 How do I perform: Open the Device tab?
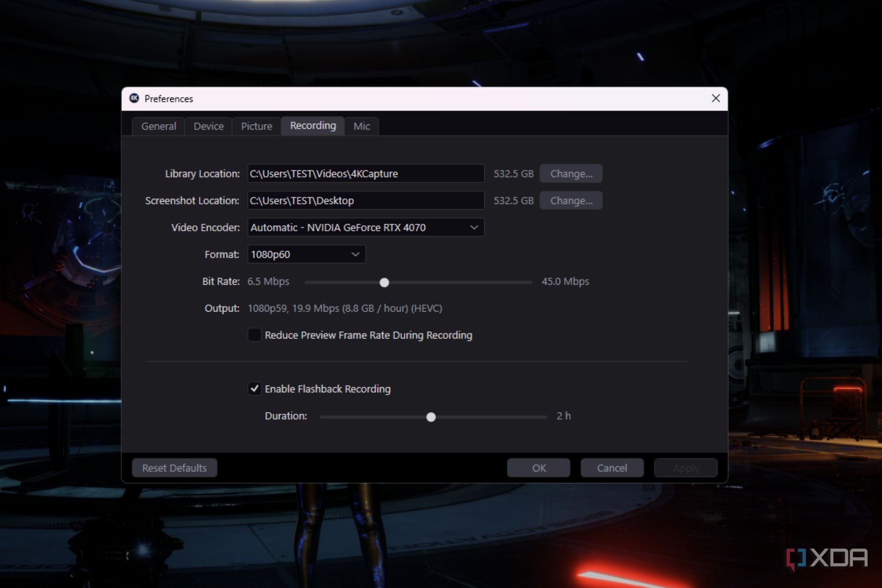click(x=208, y=126)
